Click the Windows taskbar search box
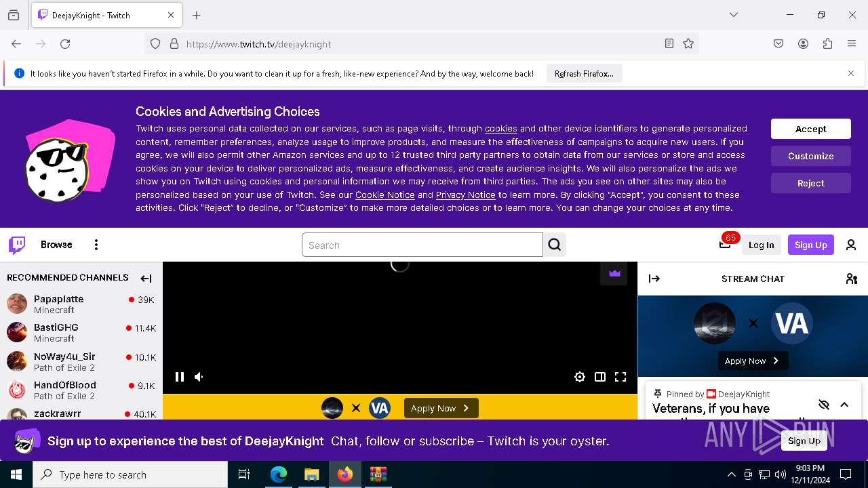868x488 pixels. click(130, 474)
